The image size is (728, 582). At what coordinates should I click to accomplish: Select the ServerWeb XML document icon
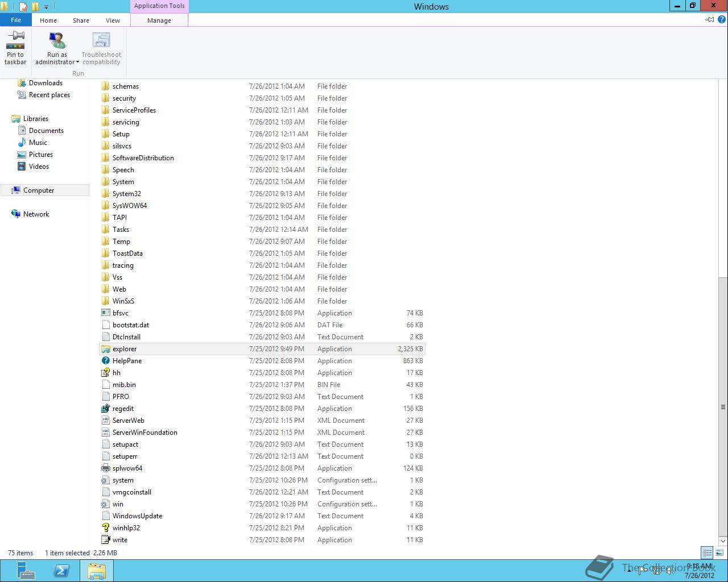(105, 421)
